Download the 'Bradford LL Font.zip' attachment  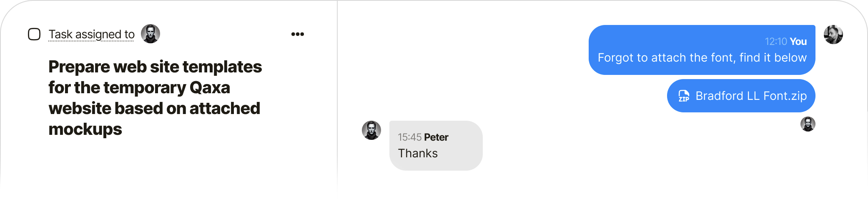pyautogui.click(x=751, y=96)
